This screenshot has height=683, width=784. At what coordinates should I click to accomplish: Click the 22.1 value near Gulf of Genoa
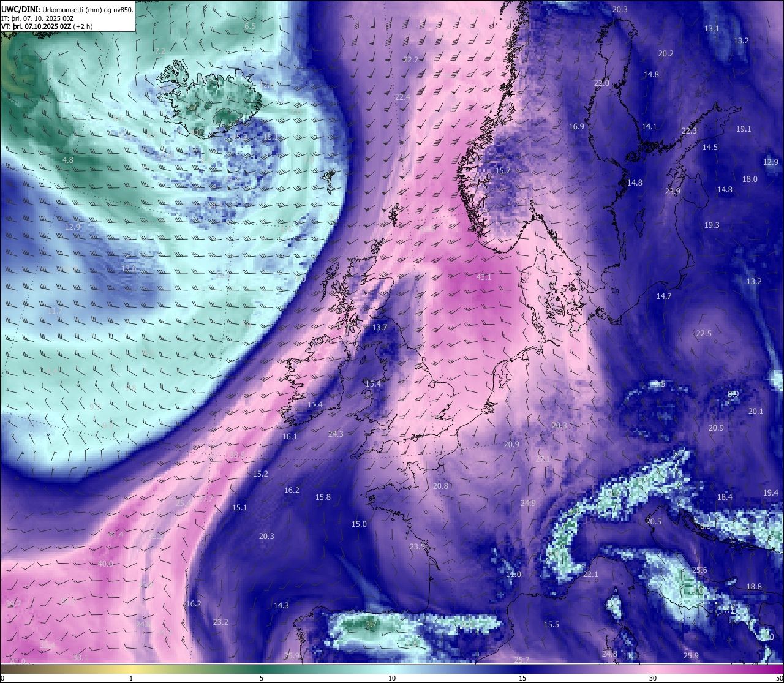pos(590,574)
